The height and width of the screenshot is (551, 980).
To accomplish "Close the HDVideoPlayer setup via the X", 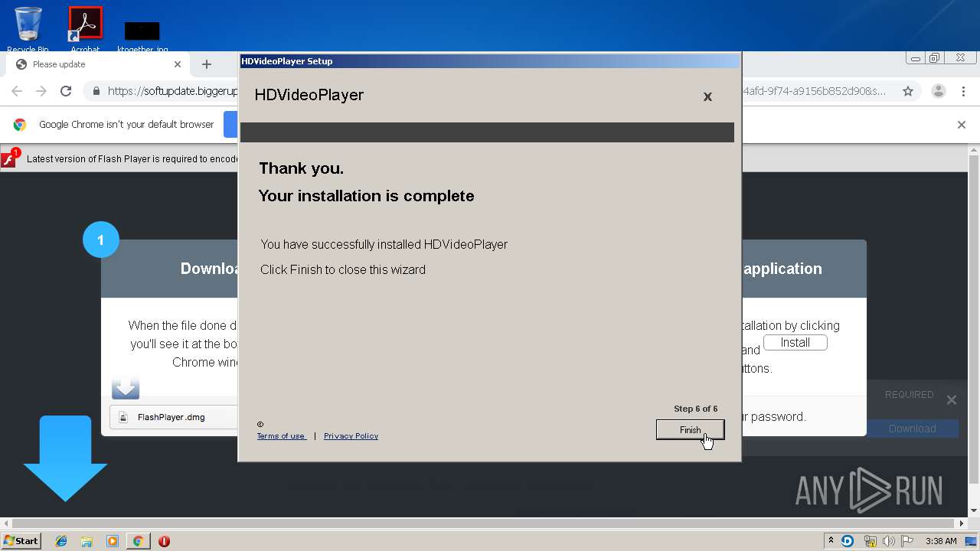I will point(707,96).
